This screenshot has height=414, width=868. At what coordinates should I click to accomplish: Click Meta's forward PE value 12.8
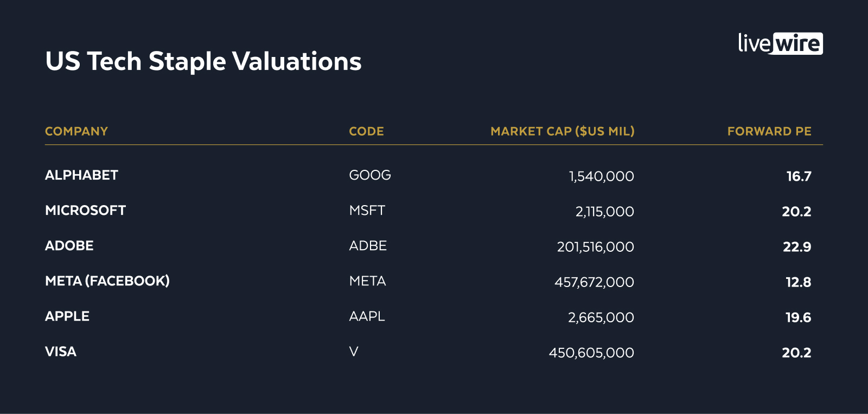tap(798, 282)
